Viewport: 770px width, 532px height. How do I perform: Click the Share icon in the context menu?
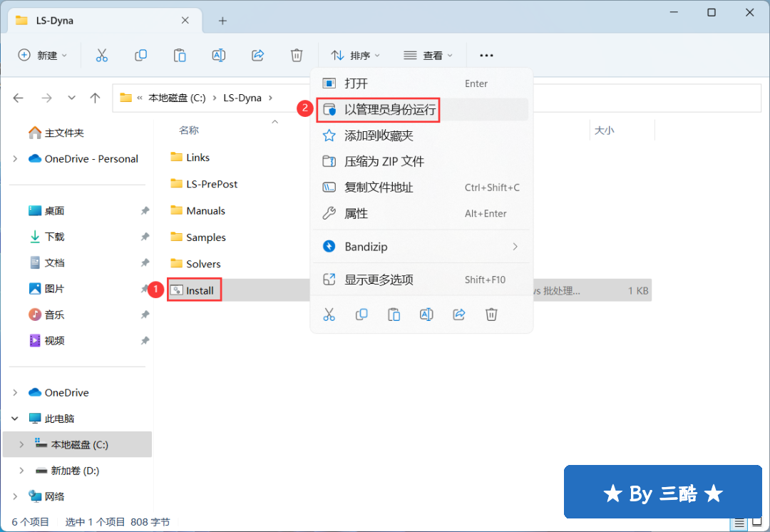458,314
